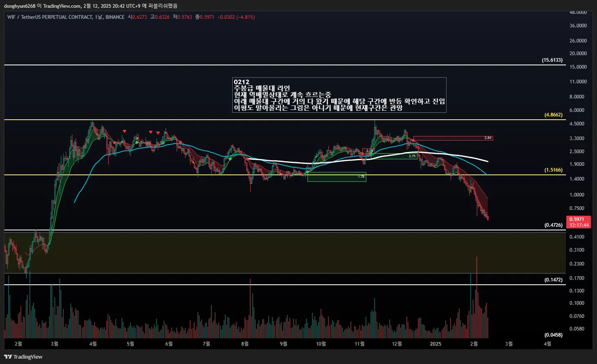The image size is (597, 364).
Task: Click the 4.5000 price axis value
Action: (577, 124)
